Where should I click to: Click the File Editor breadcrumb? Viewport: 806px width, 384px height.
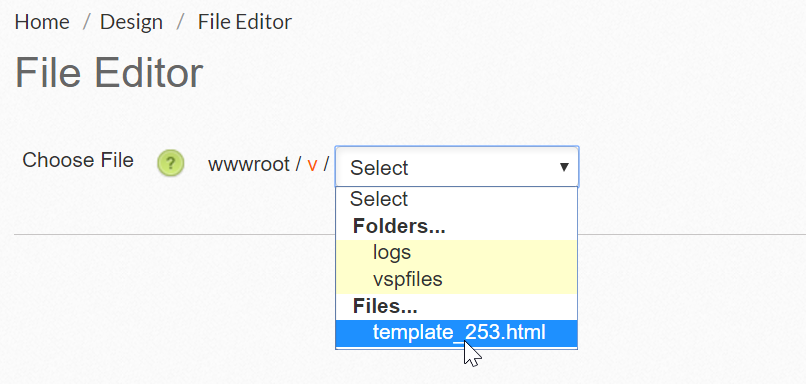pos(245,22)
